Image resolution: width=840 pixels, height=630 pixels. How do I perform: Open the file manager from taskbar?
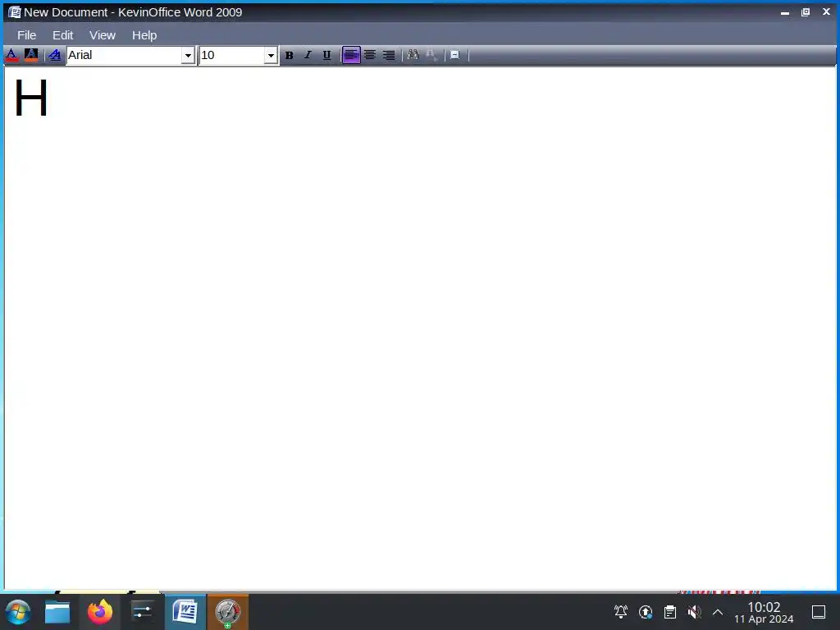[x=57, y=612]
